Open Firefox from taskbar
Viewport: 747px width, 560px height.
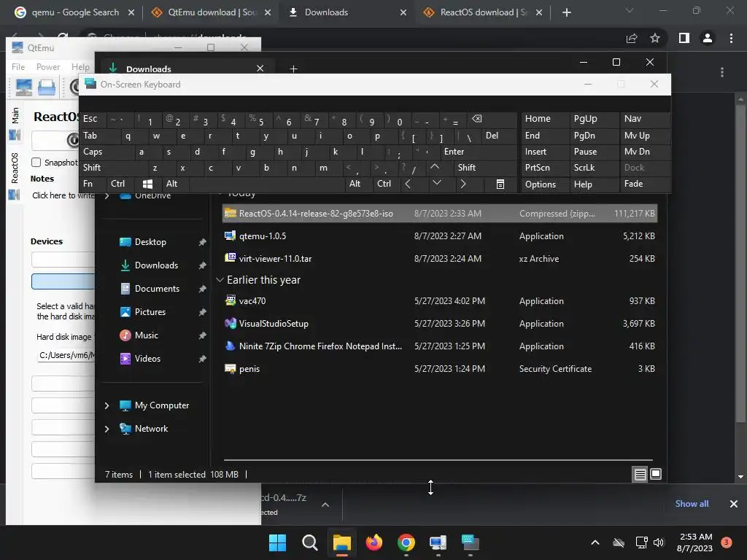click(374, 542)
